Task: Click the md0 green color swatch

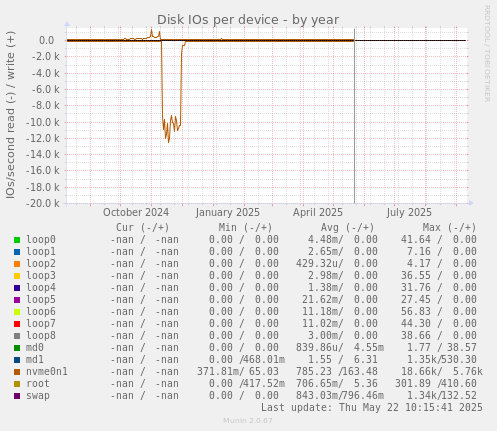Action: [x=17, y=348]
